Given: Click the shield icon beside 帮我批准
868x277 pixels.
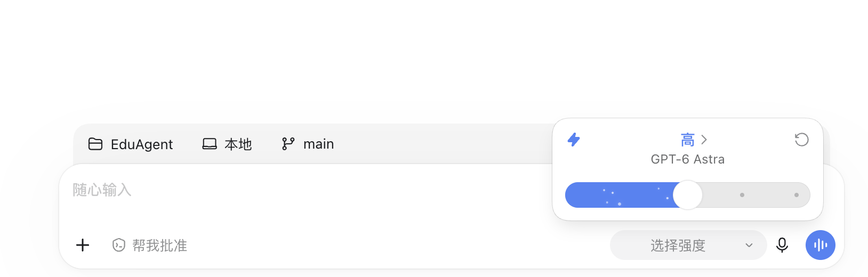Looking at the screenshot, I should tap(118, 245).
